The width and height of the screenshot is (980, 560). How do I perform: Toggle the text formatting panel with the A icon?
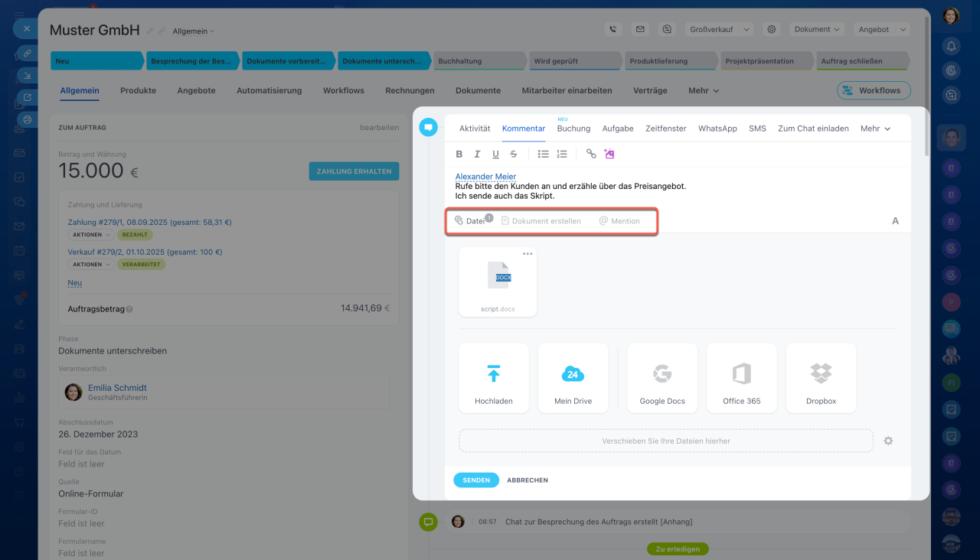tap(896, 221)
